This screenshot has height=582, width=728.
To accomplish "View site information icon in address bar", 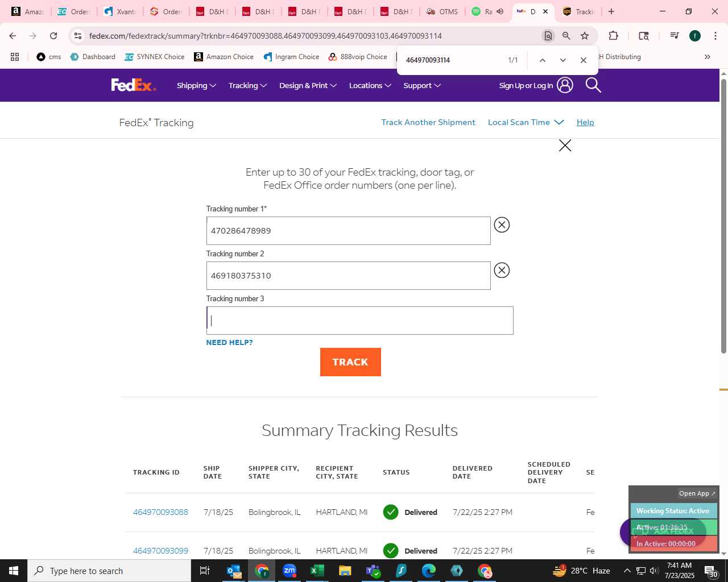I will [78, 36].
